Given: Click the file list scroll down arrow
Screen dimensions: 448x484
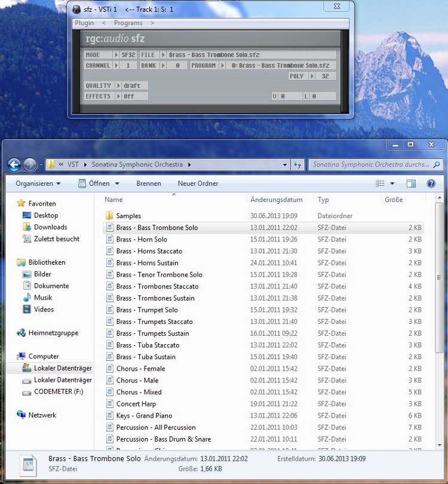Looking at the screenshot, I should click(x=440, y=445).
